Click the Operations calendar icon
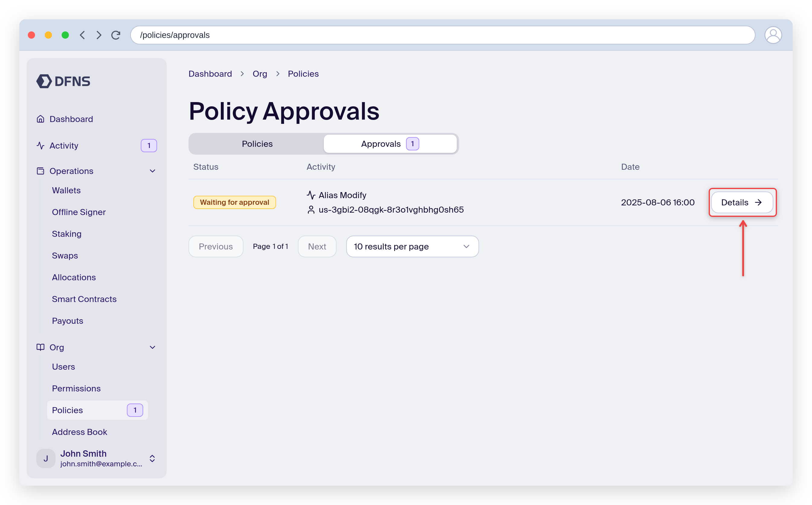 pyautogui.click(x=40, y=171)
